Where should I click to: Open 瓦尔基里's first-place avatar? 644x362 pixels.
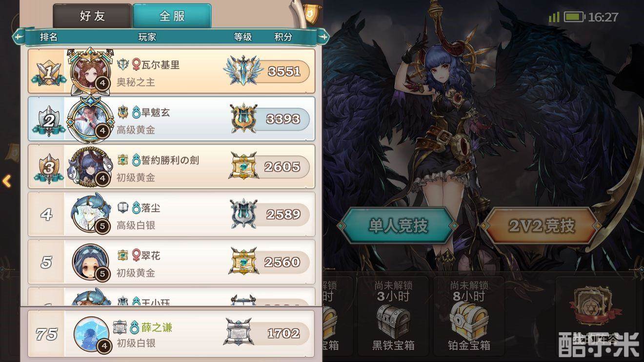(x=90, y=72)
